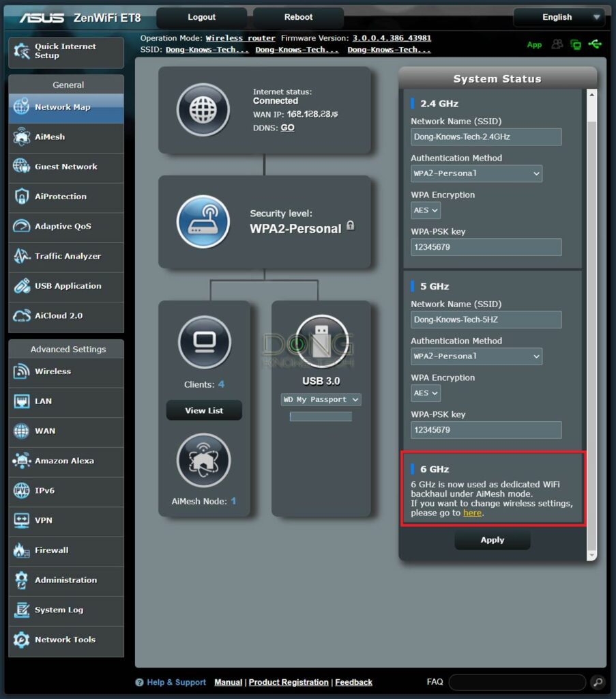Click the USB drive usage bar
616x699 pixels.
point(321,416)
